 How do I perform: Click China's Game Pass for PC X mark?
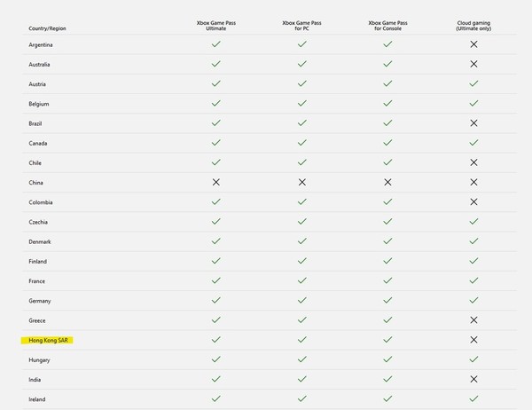(x=301, y=182)
